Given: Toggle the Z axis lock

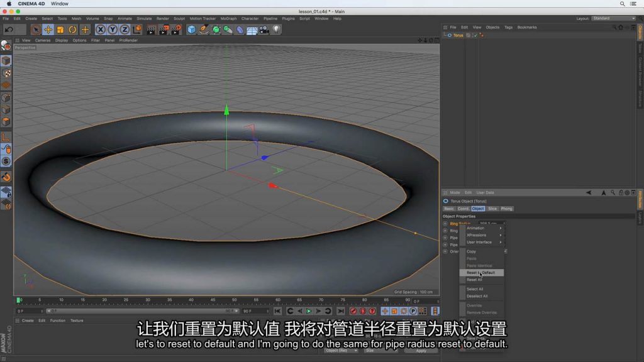Looking at the screenshot, I should pos(125,30).
